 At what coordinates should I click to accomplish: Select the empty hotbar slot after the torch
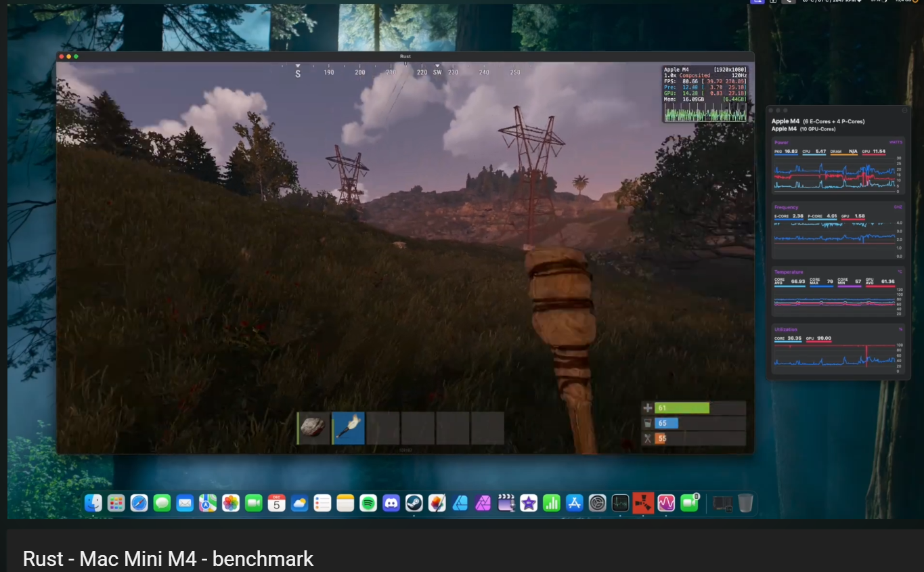(383, 428)
